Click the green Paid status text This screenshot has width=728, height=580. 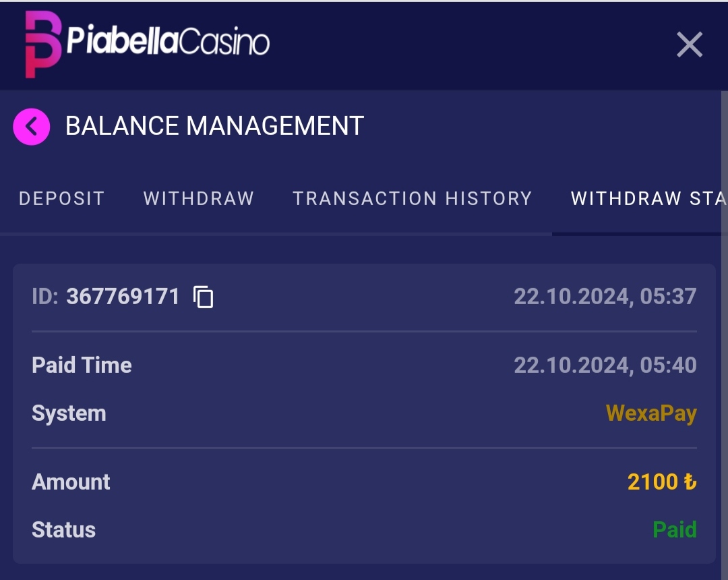pos(674,530)
